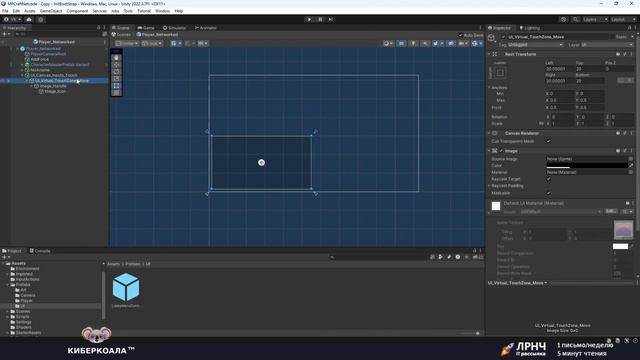Open the Center pivot mode dropdown
The width and height of the screenshot is (640, 360).
pos(127,43)
